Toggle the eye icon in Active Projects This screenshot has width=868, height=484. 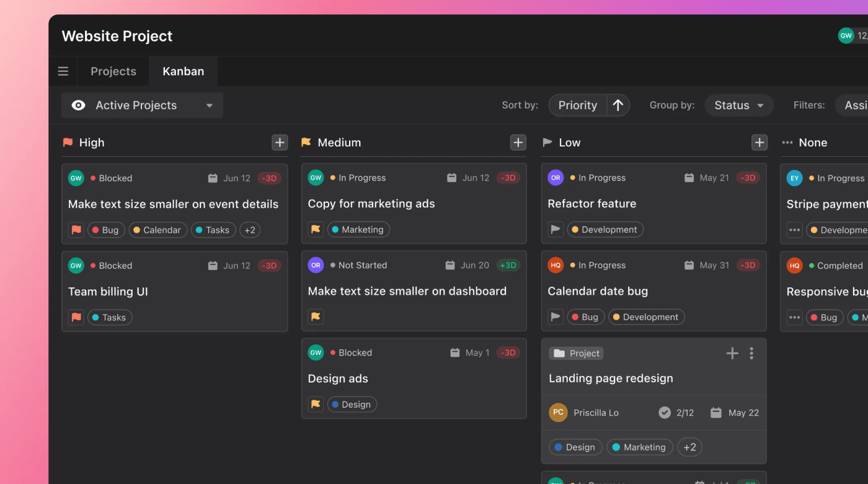[x=79, y=105]
